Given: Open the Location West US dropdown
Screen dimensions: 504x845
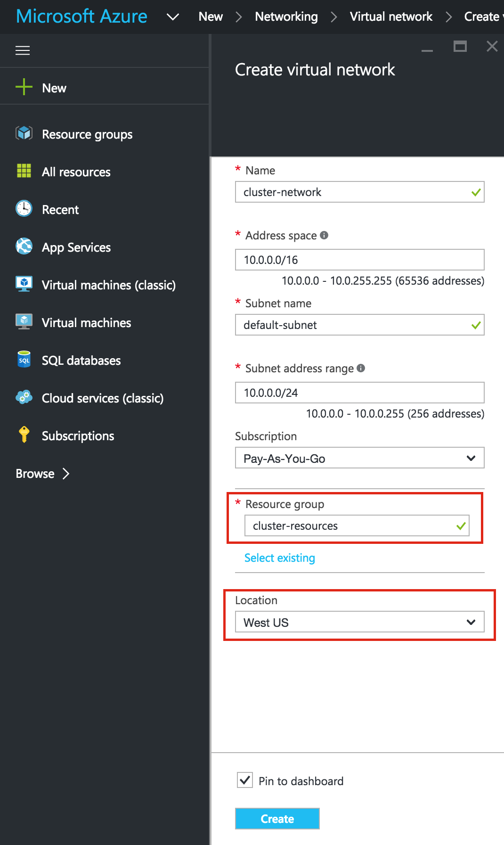Looking at the screenshot, I should (x=360, y=622).
